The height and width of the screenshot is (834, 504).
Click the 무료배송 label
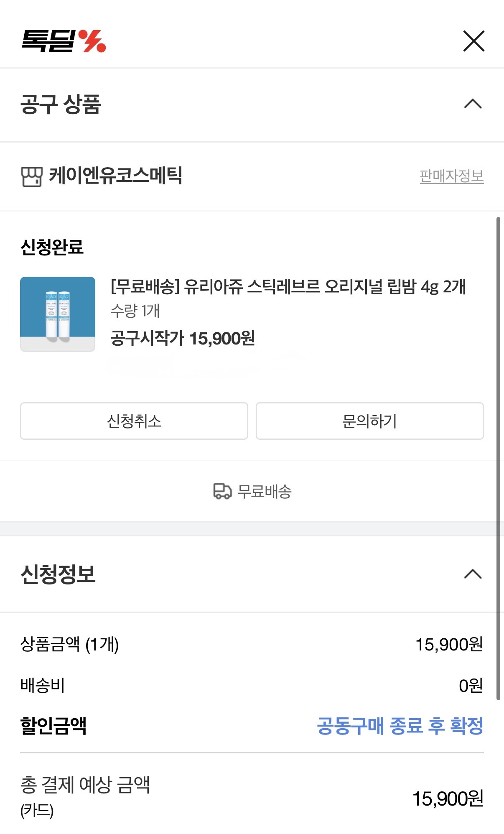click(265, 492)
